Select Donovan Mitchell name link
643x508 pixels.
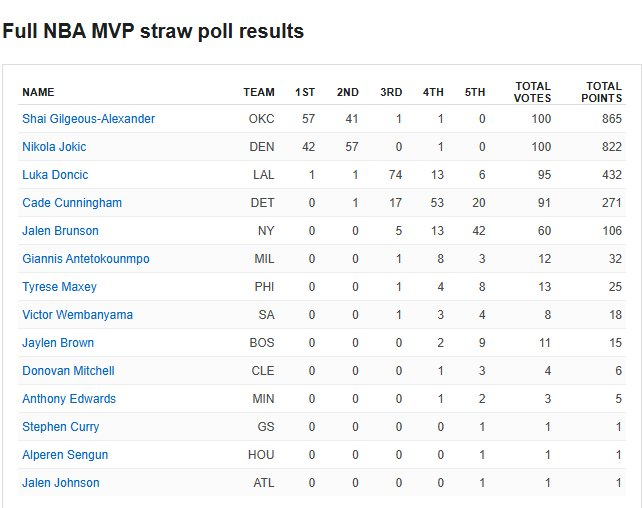pos(68,371)
